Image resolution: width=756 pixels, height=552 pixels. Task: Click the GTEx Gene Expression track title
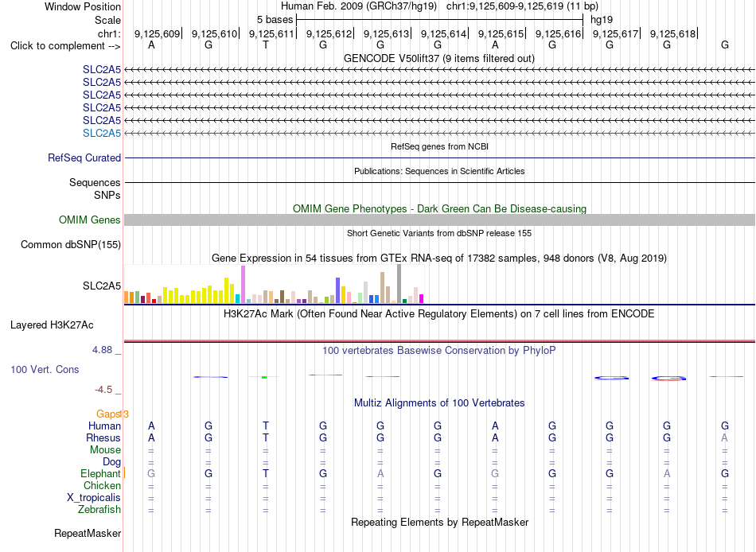[x=438, y=258]
